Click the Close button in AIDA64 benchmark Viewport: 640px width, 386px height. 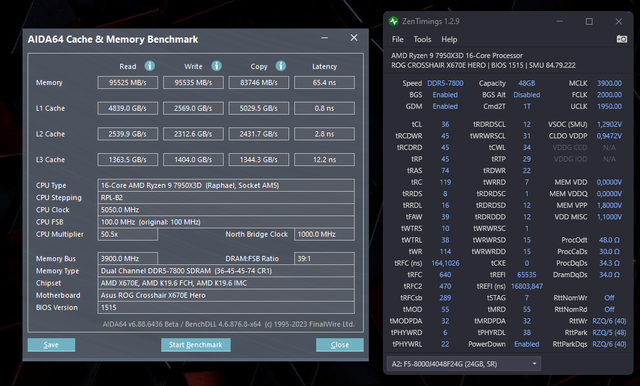340,345
